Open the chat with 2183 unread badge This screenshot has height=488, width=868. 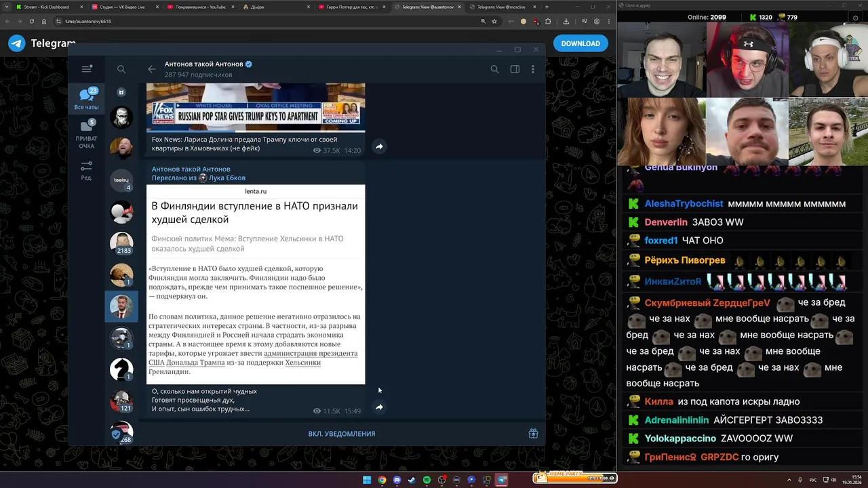pyautogui.click(x=122, y=244)
